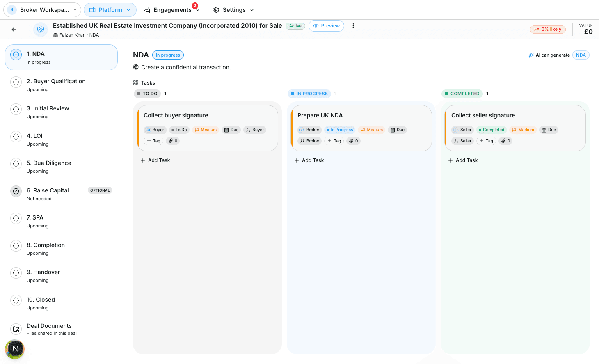The height and width of the screenshot is (364, 599).
Task: Select the 1. NDA stage
Action: click(x=61, y=57)
